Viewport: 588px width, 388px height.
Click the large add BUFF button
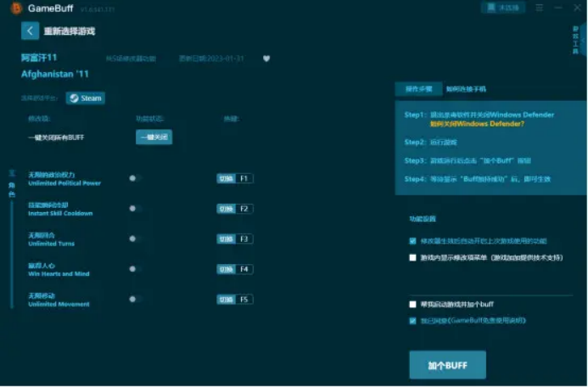[448, 365]
